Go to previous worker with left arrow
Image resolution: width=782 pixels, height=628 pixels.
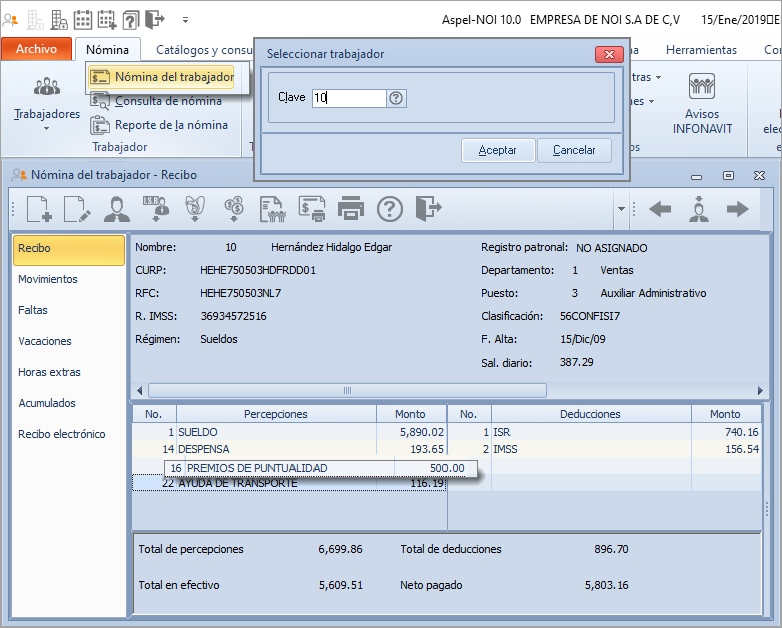tap(660, 209)
